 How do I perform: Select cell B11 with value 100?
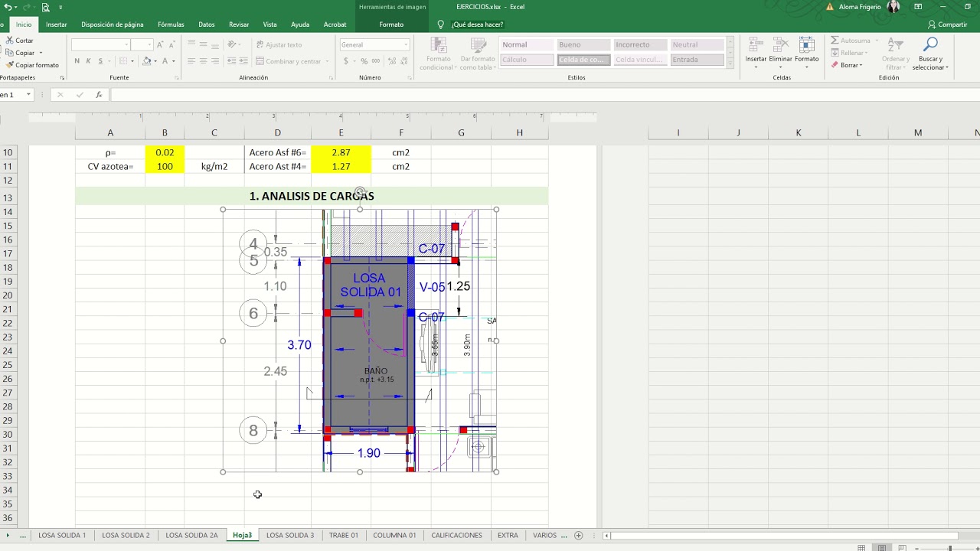click(x=165, y=166)
